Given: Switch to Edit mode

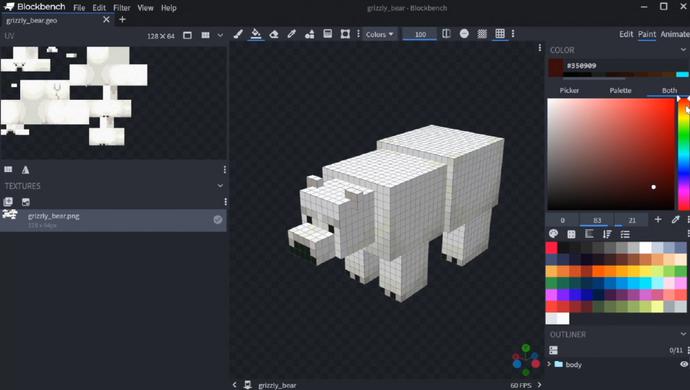Looking at the screenshot, I should point(626,34).
